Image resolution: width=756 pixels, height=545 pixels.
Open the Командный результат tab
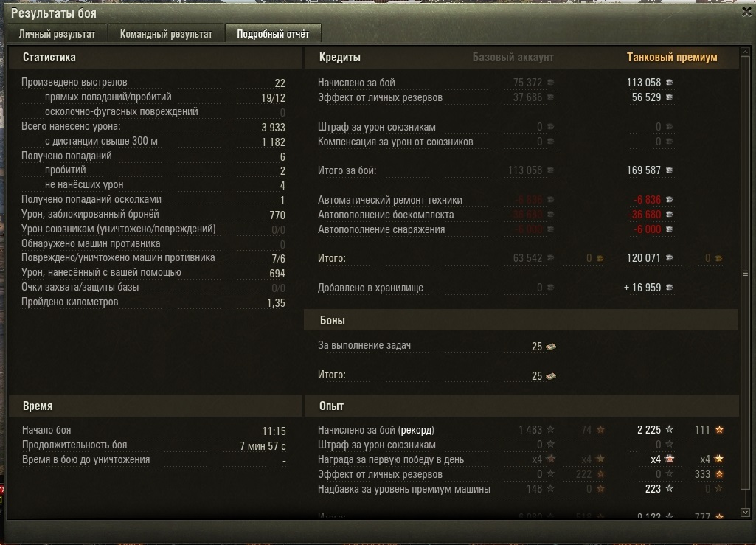pos(166,34)
